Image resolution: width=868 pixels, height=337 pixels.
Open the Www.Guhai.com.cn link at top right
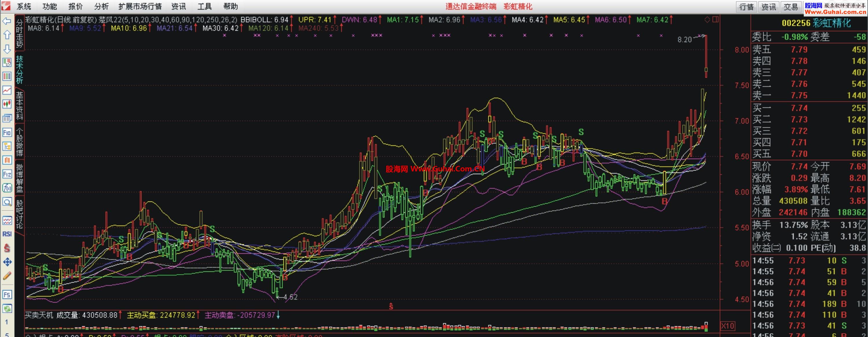click(835, 12)
